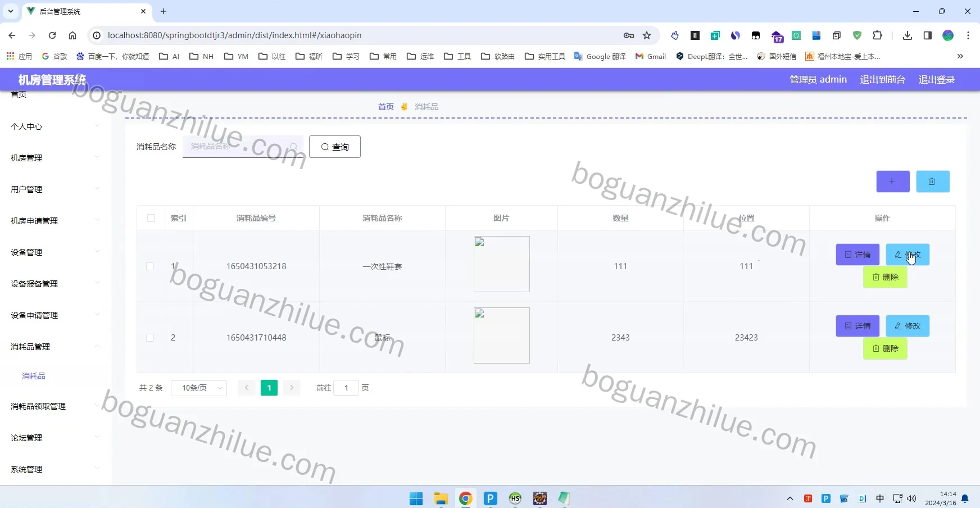Click the magnifier icon in search field
The image size is (980, 508).
pos(293,147)
